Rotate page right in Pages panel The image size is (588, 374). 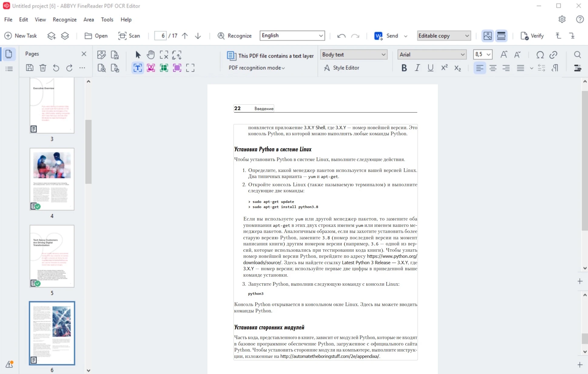click(x=69, y=68)
